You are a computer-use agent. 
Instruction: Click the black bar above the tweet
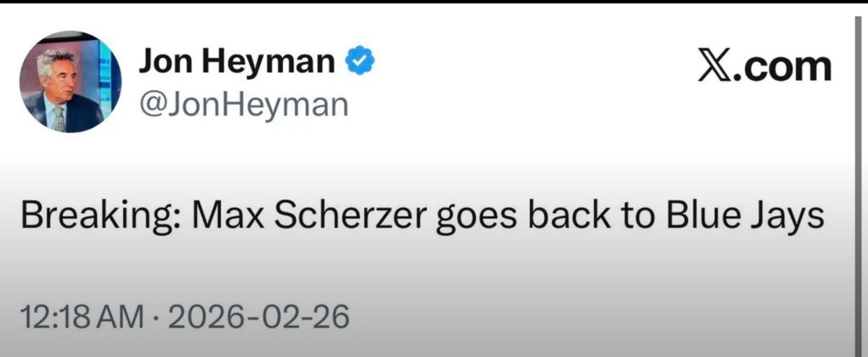(434, 1)
